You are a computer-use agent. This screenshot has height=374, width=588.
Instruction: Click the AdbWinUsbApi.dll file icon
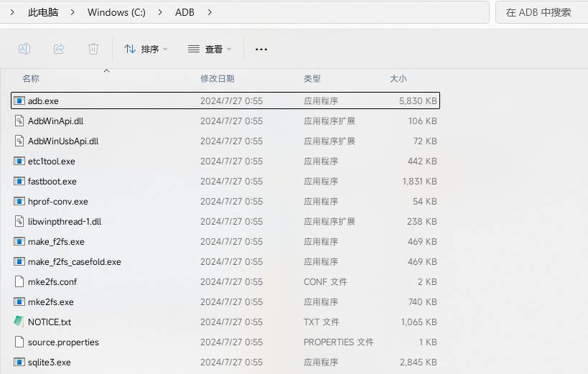coord(19,141)
